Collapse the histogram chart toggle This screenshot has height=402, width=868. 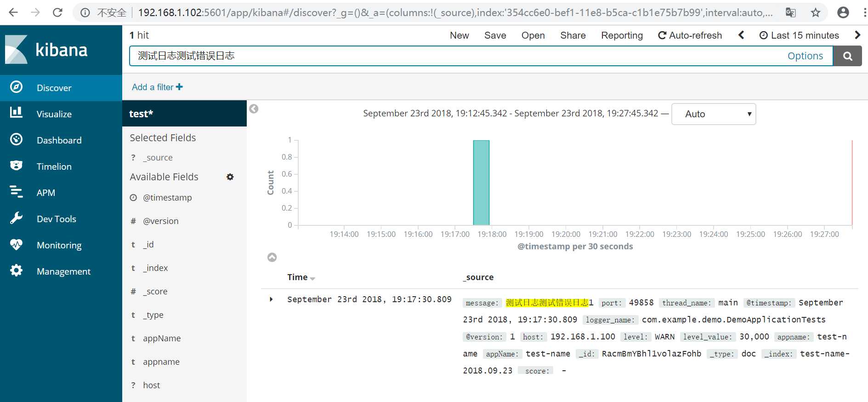click(272, 257)
